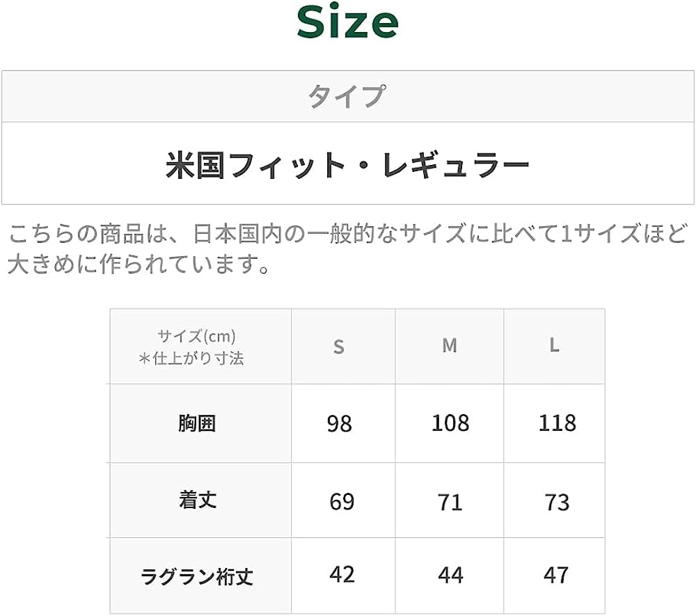Viewport: 696px width, 616px height.
Task: Select raglan sleeve value 42 cell
Action: pos(342,574)
